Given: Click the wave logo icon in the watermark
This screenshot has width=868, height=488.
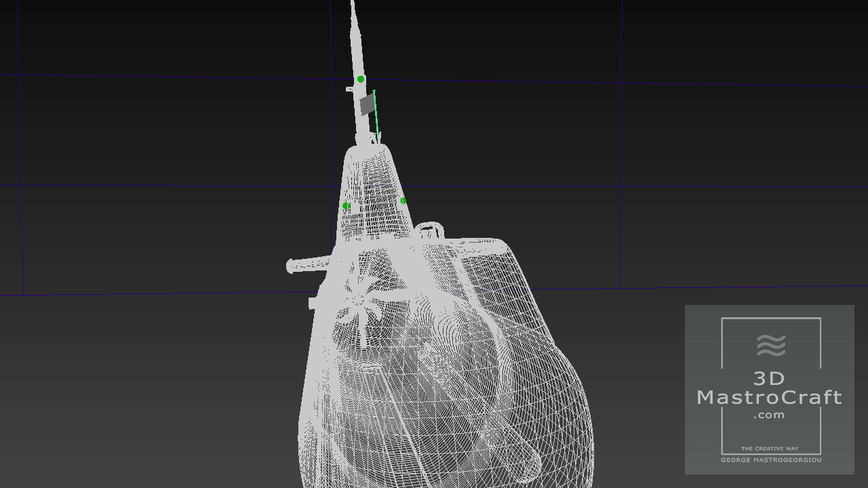Looking at the screenshot, I should point(771,346).
